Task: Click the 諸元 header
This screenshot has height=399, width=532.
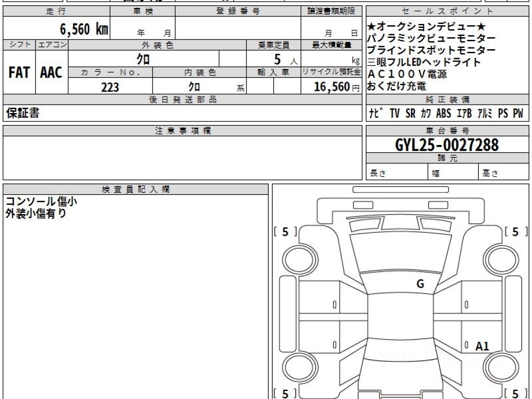Action: pos(447,158)
